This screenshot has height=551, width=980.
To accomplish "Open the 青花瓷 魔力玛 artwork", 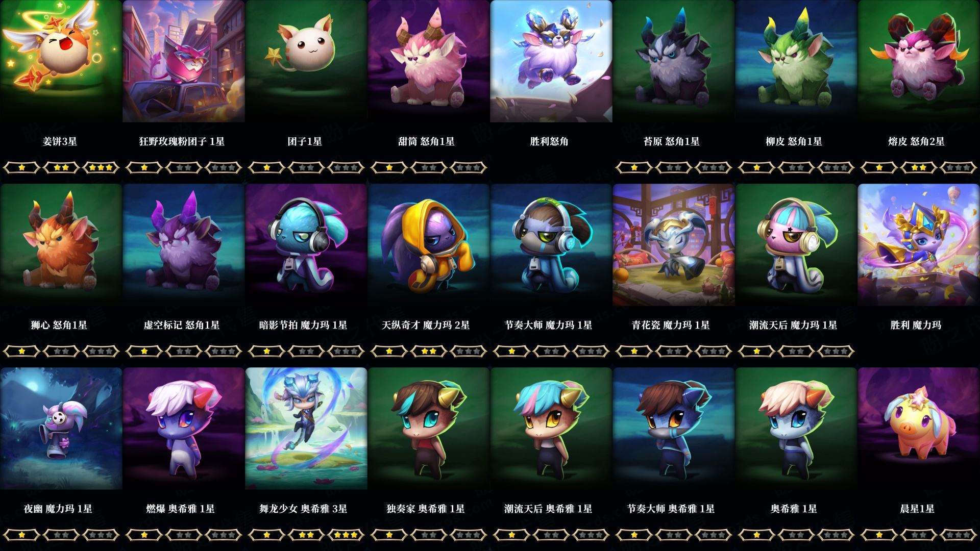I will coord(673,245).
